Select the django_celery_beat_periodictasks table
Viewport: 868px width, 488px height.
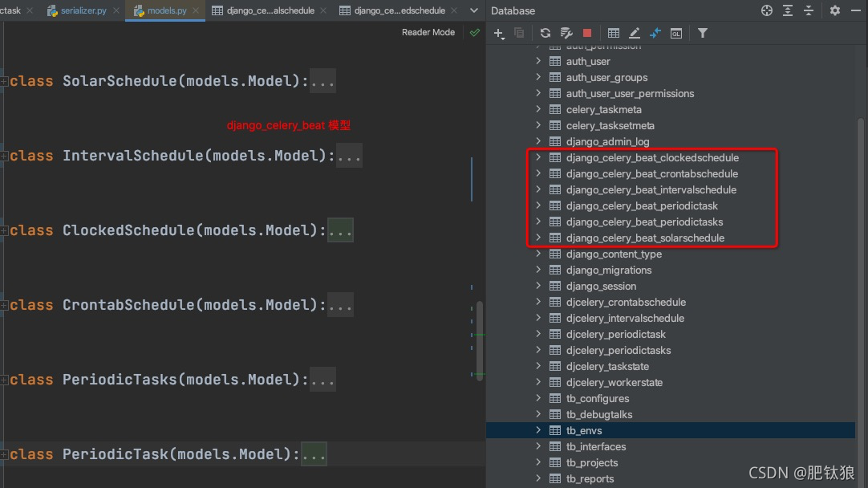pyautogui.click(x=644, y=222)
